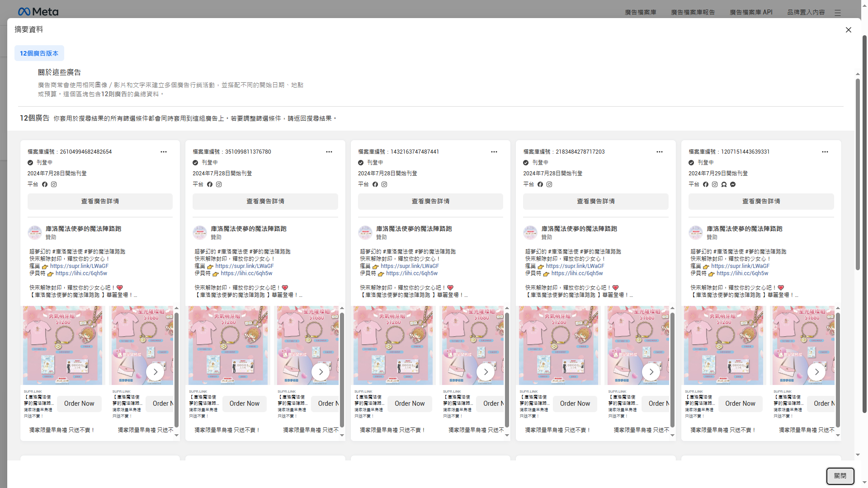
Task: Advance carousel on ad 2183484278717203
Action: [x=651, y=372]
